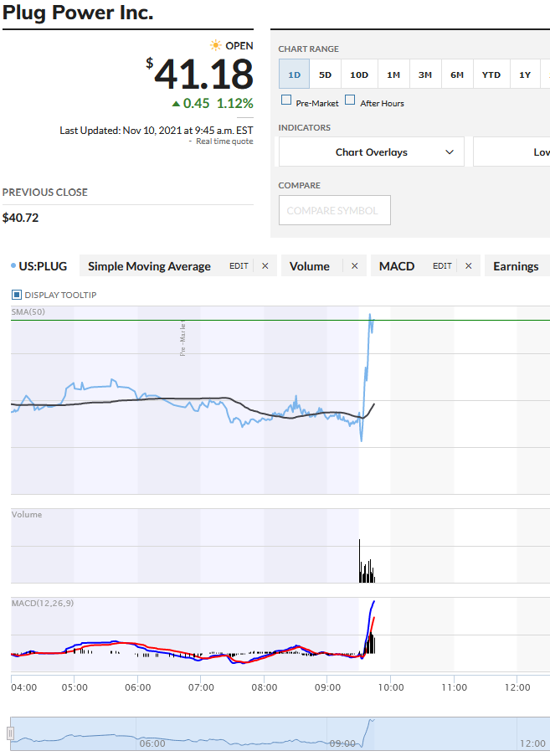Click the Compare Symbol input field
Image resolution: width=550 pixels, height=756 pixels.
pos(335,210)
